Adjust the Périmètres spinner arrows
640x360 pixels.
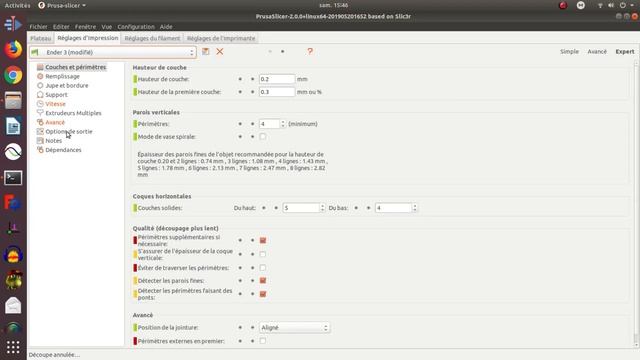(283, 124)
